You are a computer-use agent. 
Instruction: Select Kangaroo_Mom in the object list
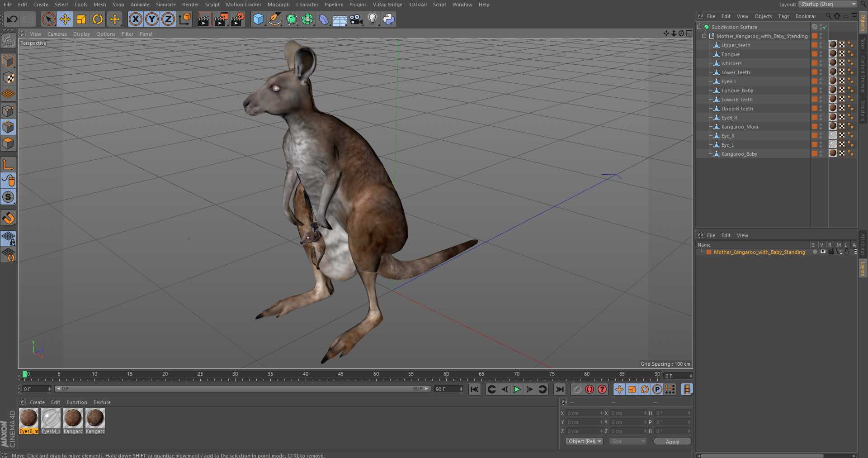click(739, 127)
